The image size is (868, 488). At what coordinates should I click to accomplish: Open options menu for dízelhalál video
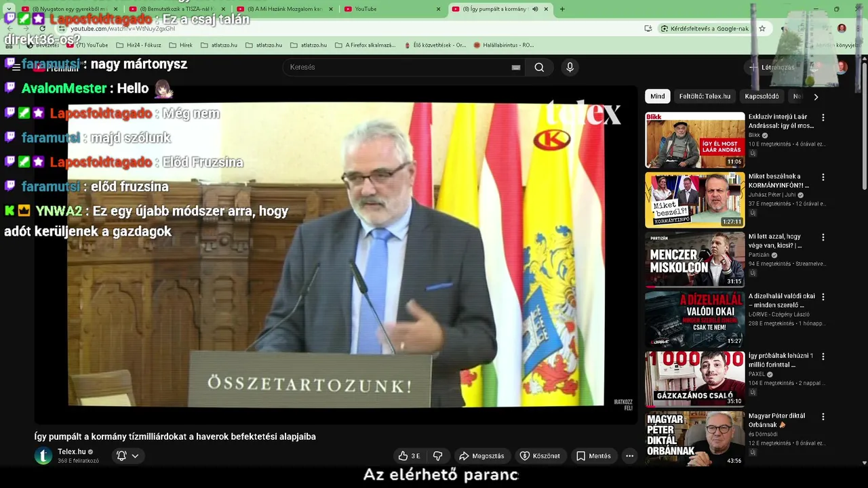823,297
